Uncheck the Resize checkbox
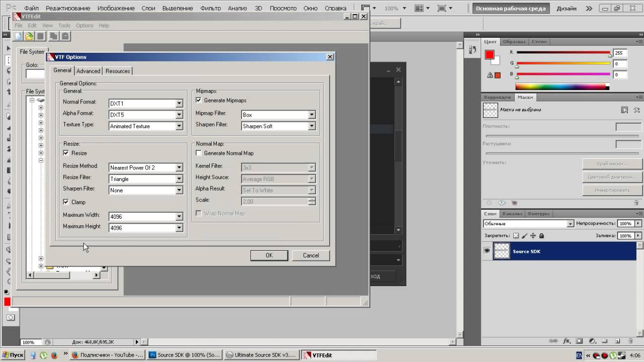 [66, 153]
